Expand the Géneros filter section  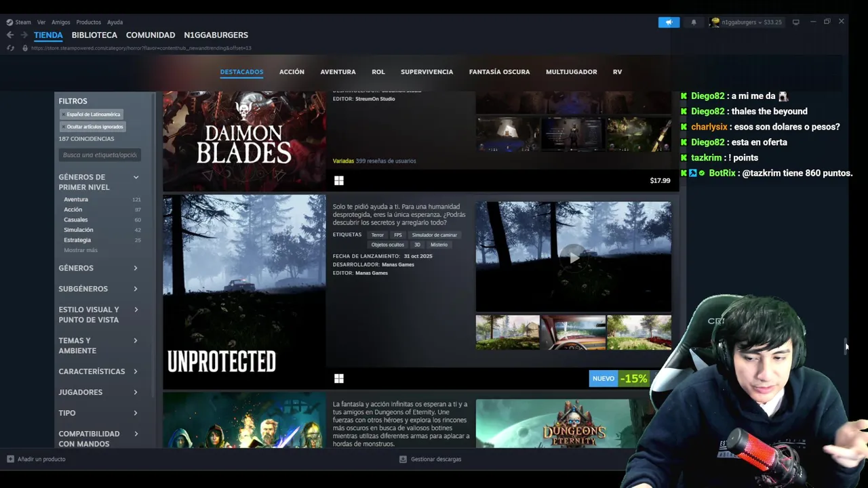click(x=136, y=268)
